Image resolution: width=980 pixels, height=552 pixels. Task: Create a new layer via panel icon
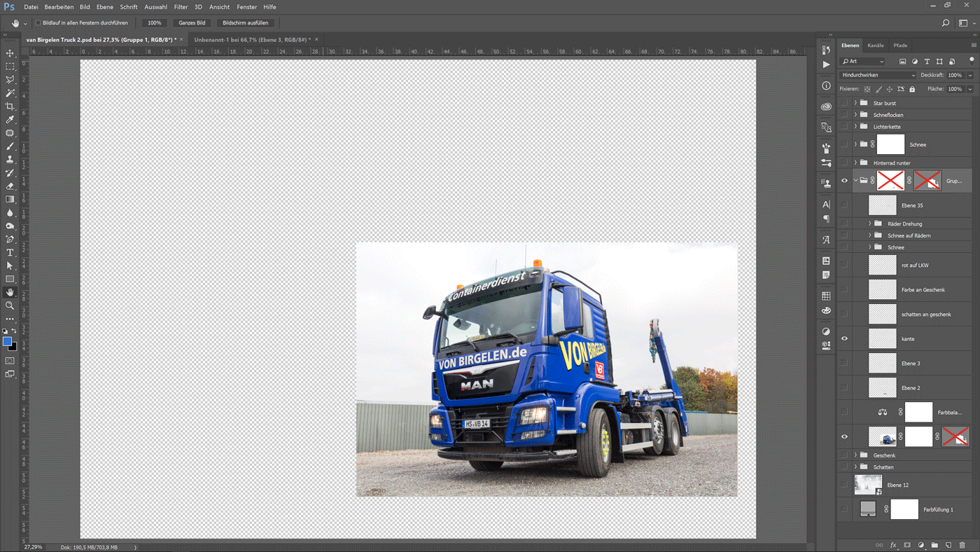point(948,545)
